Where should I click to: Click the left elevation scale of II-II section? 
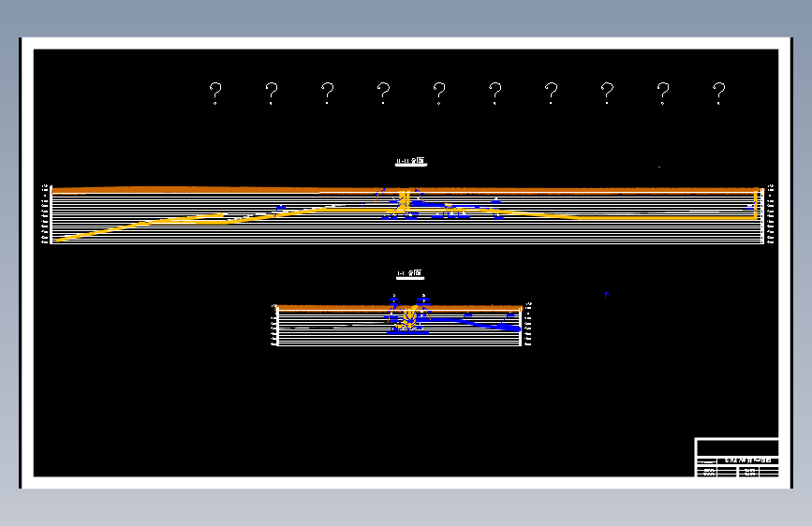[45, 213]
